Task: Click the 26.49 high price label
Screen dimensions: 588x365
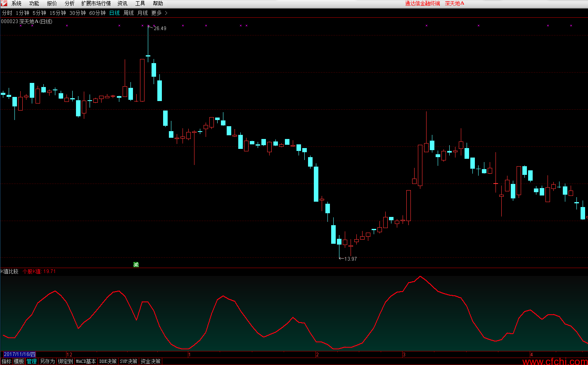Action: coord(160,28)
